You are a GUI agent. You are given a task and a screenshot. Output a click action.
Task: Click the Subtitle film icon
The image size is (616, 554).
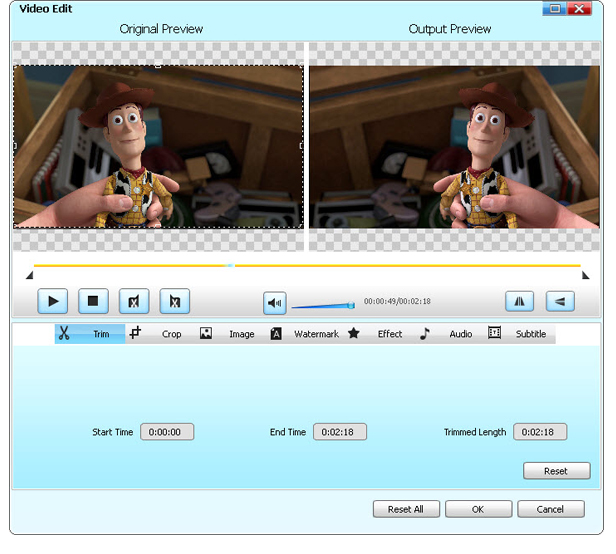click(494, 333)
